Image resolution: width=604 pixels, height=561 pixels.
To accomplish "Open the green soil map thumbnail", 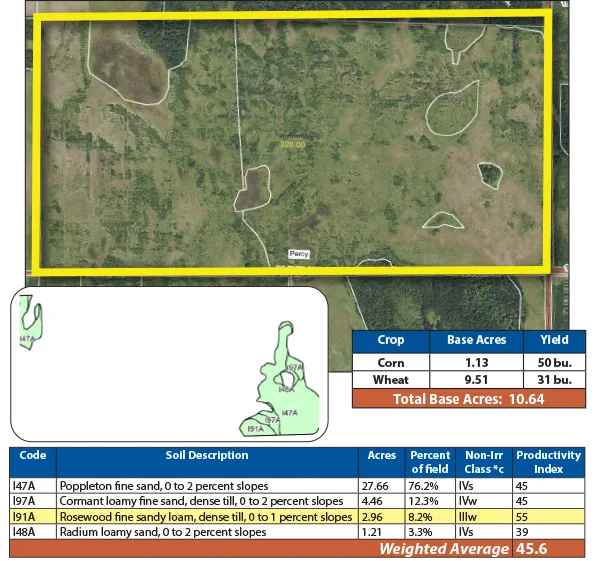I will point(168,364).
